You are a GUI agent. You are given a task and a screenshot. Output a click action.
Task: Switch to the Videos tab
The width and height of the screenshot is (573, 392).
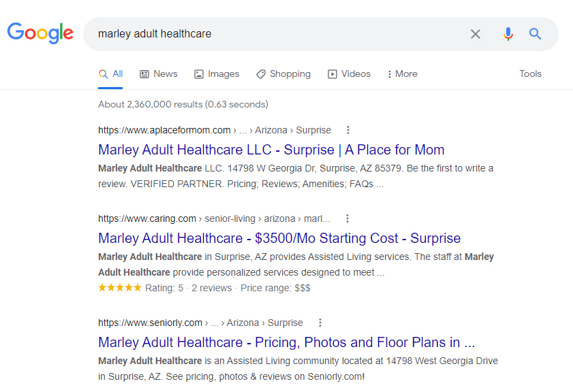coord(349,73)
